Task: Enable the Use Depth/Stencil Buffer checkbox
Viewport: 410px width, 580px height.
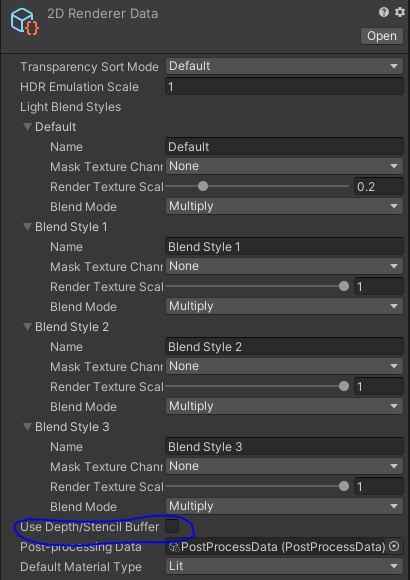Action: (x=172, y=526)
